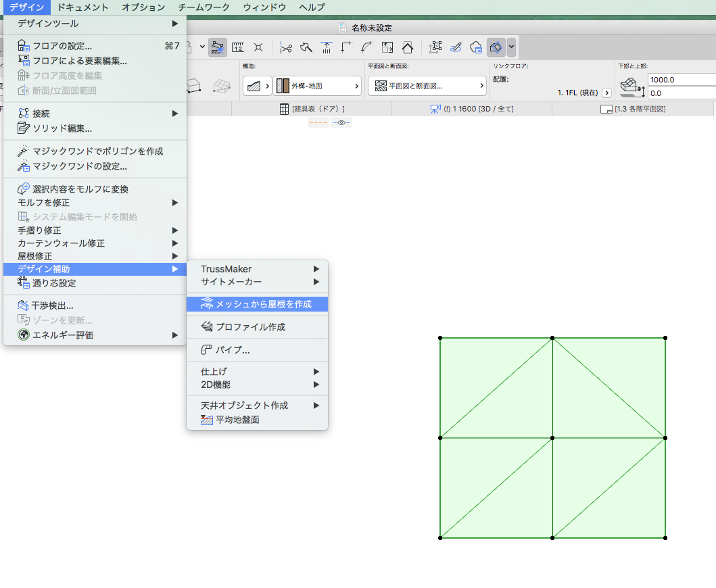Click パイプ... in the submenu

[233, 350]
